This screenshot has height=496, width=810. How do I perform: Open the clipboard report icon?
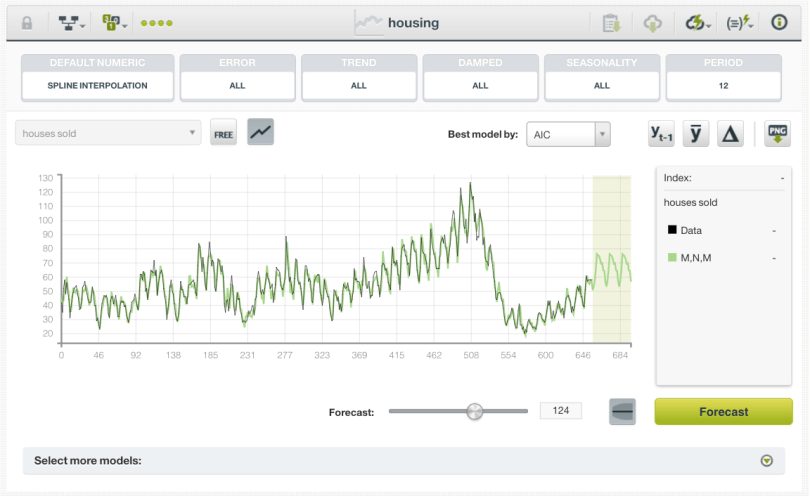point(612,22)
